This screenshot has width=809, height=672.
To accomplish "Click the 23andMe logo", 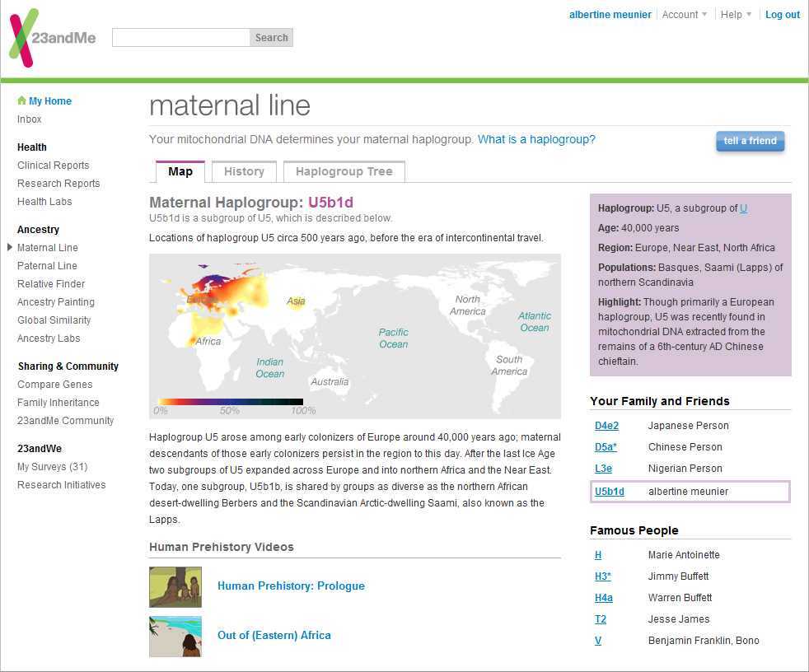I will (x=53, y=38).
